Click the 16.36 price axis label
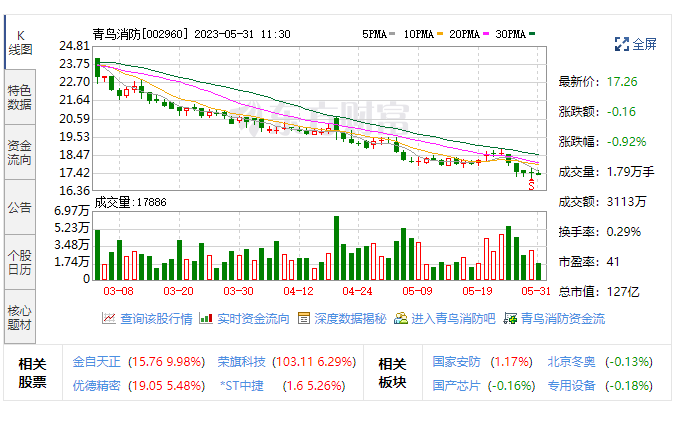The height and width of the screenshot is (421, 678). 74,191
